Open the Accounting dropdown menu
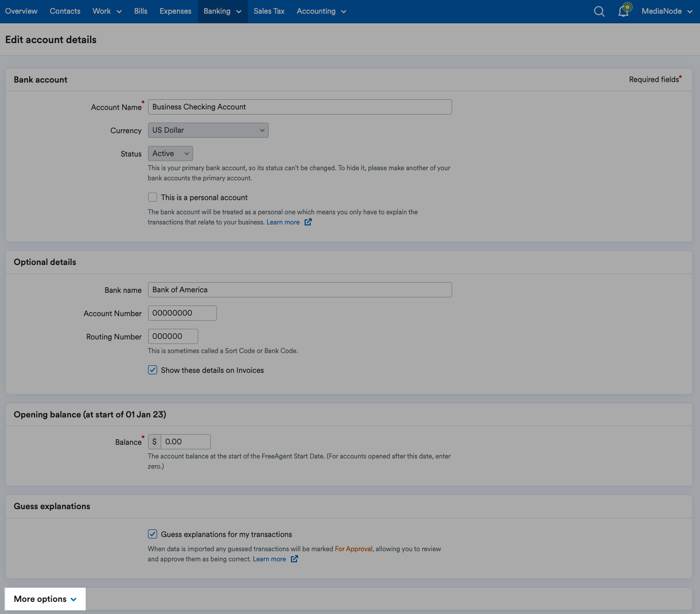Viewport: 700px width, 614px height. pos(321,11)
